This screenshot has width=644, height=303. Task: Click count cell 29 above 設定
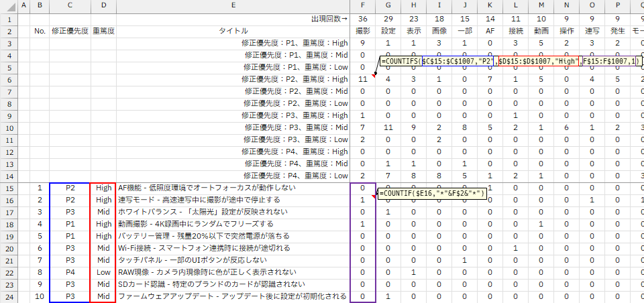coord(388,19)
